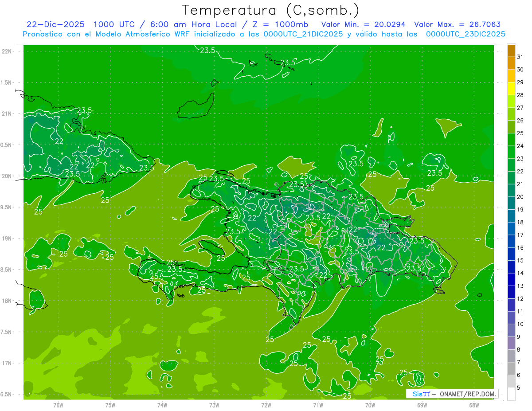Click the legend value "15"
This screenshot has height=411, width=532.
tap(520, 261)
